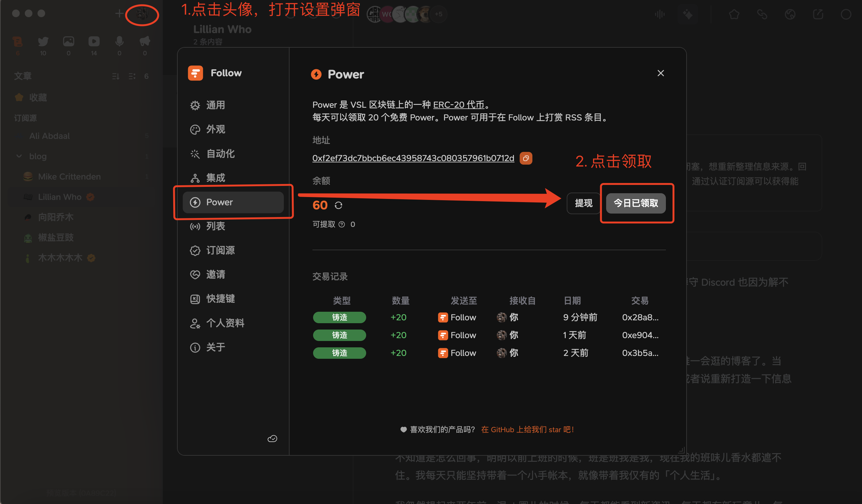Open the 邀请 invitations settings tab

pos(233,275)
